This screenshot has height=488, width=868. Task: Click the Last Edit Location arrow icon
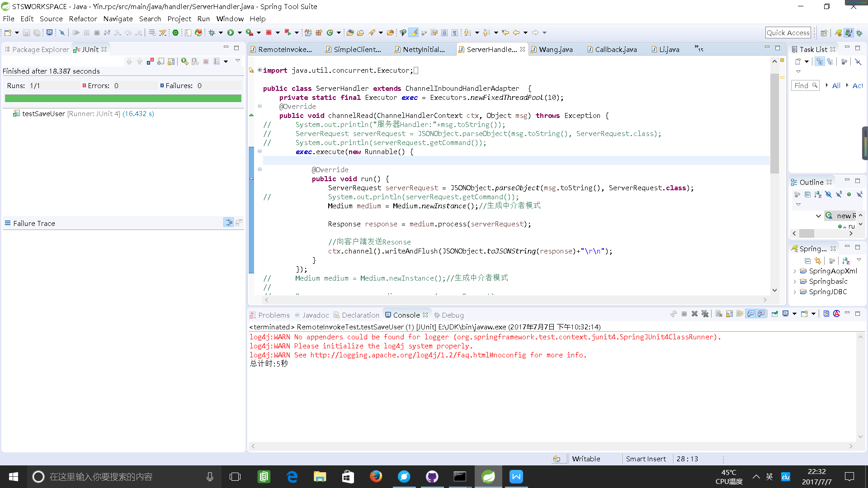coord(505,33)
